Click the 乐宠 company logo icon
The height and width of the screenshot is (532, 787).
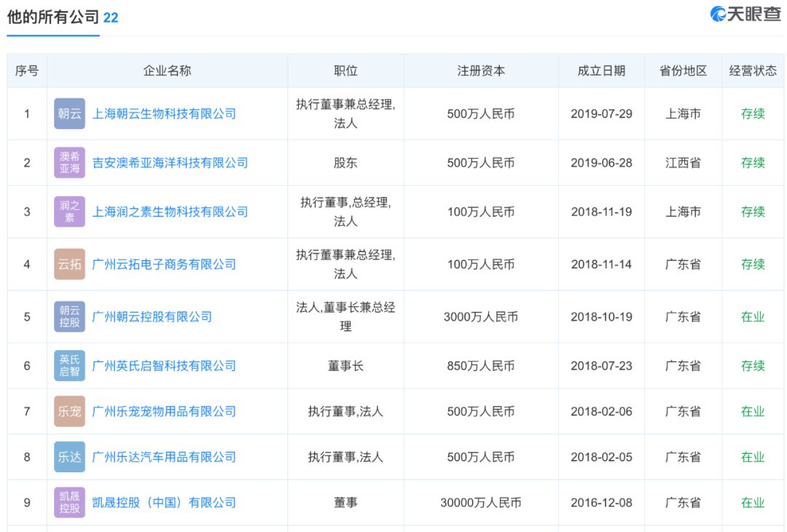coord(70,412)
